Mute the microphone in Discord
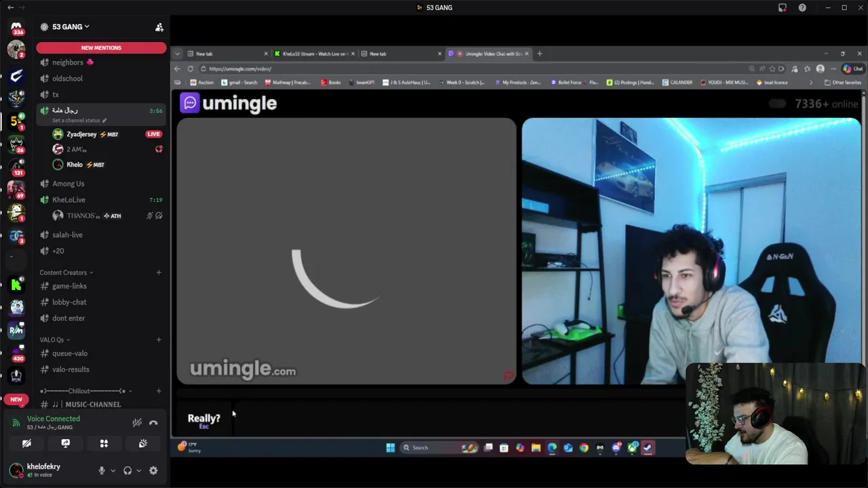Viewport: 868px width, 488px height. 102,470
